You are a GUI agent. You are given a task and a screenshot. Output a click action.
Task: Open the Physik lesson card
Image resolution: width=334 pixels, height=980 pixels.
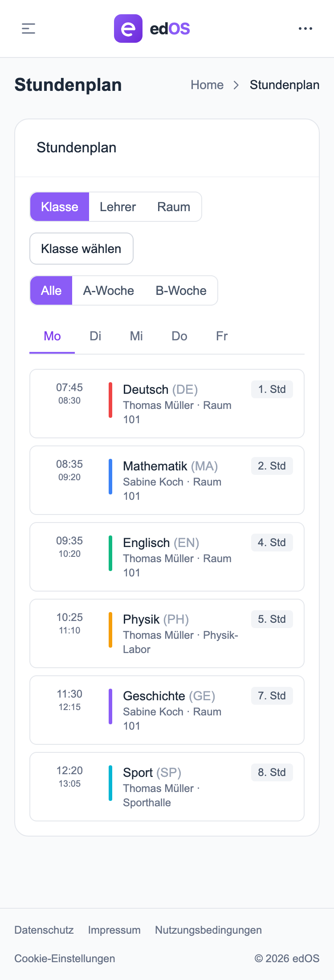(x=167, y=633)
